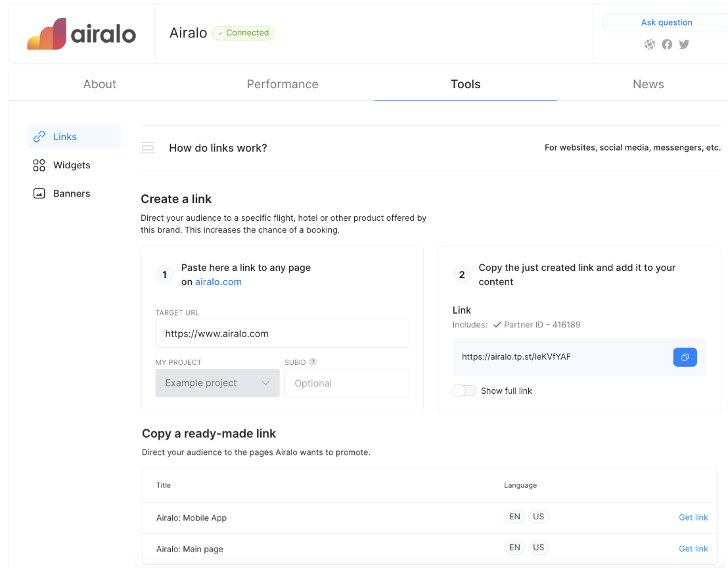
Task: Select Widgets in the sidebar
Action: pos(74,165)
